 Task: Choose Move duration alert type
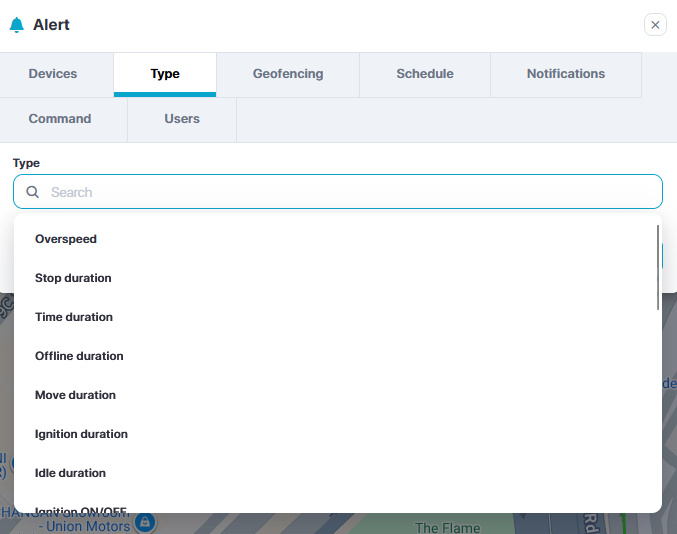click(75, 395)
